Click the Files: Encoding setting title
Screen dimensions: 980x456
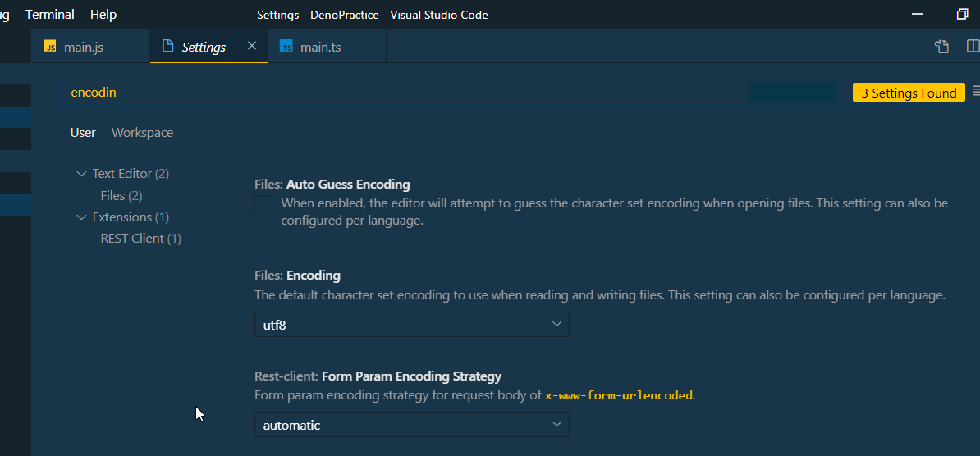pyautogui.click(x=297, y=276)
